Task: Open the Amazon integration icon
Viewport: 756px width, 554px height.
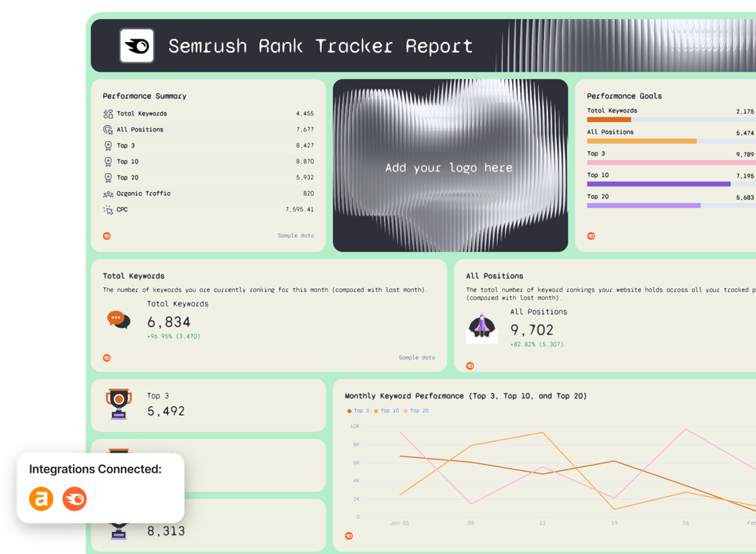Action: (41, 499)
